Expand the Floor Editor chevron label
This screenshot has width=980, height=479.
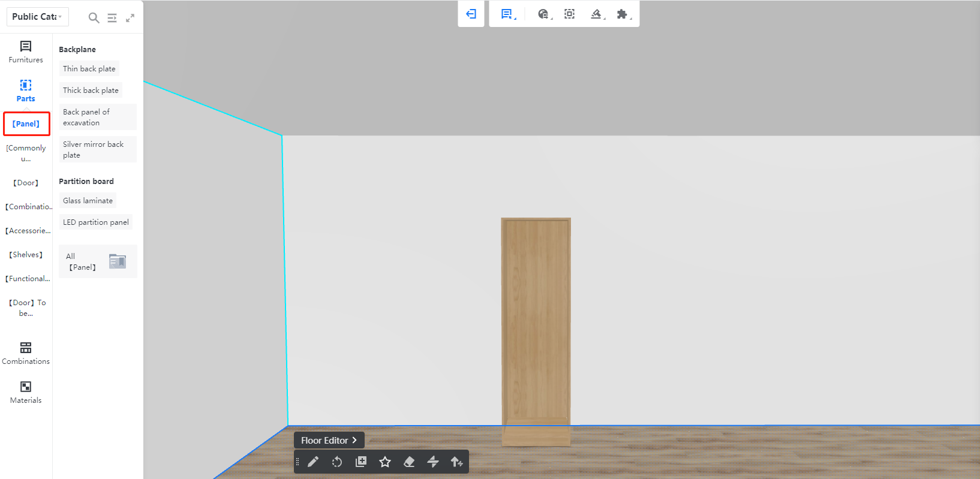329,441
